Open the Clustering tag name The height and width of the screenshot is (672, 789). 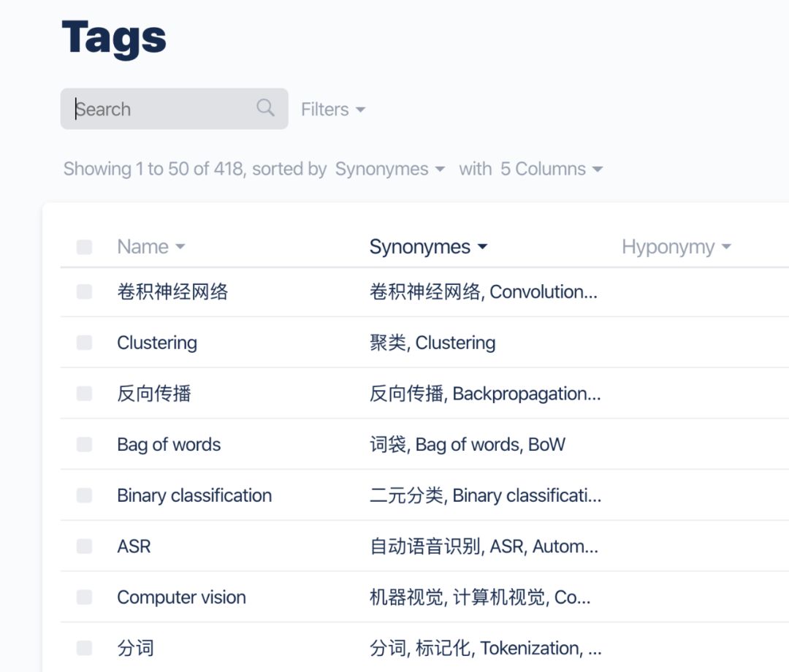pyautogui.click(x=157, y=343)
